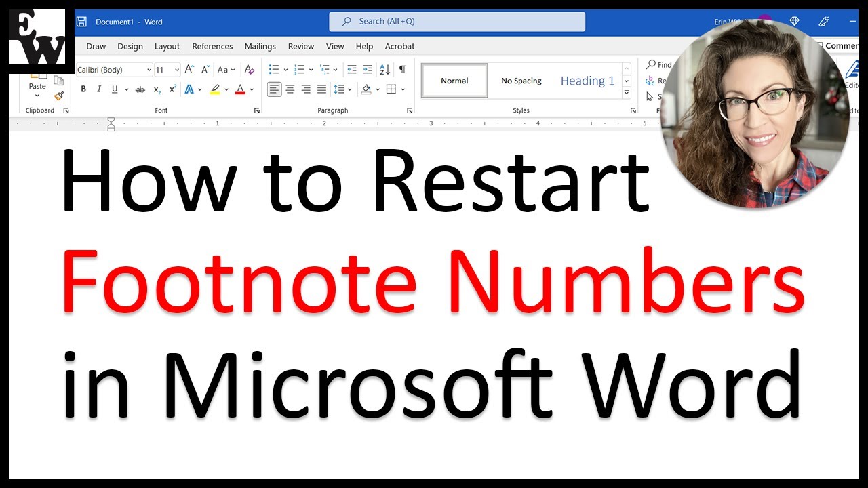Open the font size 11 dropdown
Image resolution: width=868 pixels, height=488 pixels.
coord(177,70)
